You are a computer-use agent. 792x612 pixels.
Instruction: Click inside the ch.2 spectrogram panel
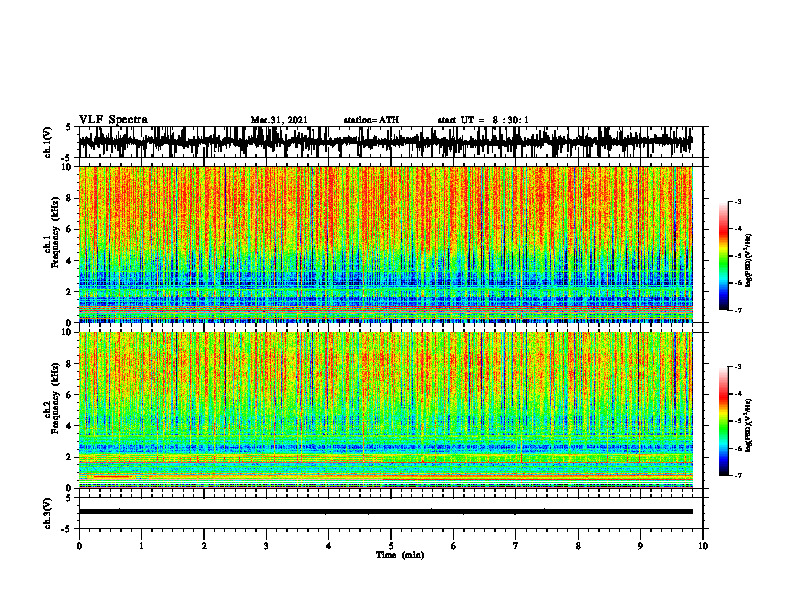coord(385,410)
